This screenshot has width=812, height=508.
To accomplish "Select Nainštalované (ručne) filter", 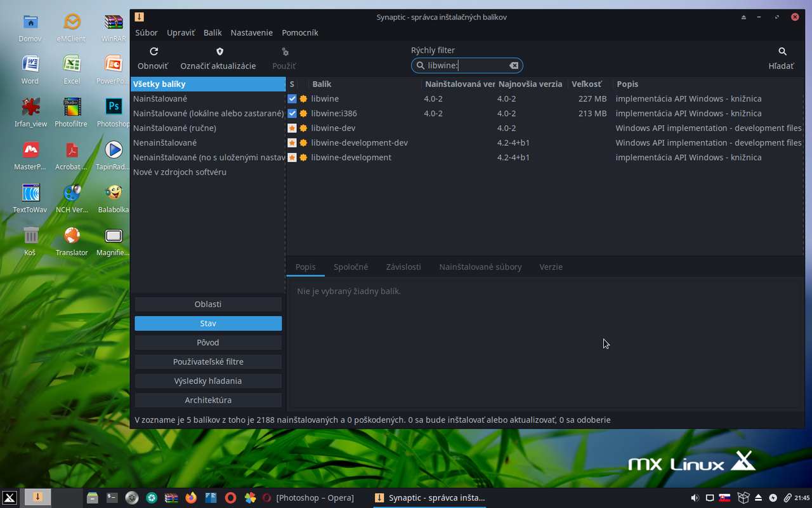I will (208, 128).
